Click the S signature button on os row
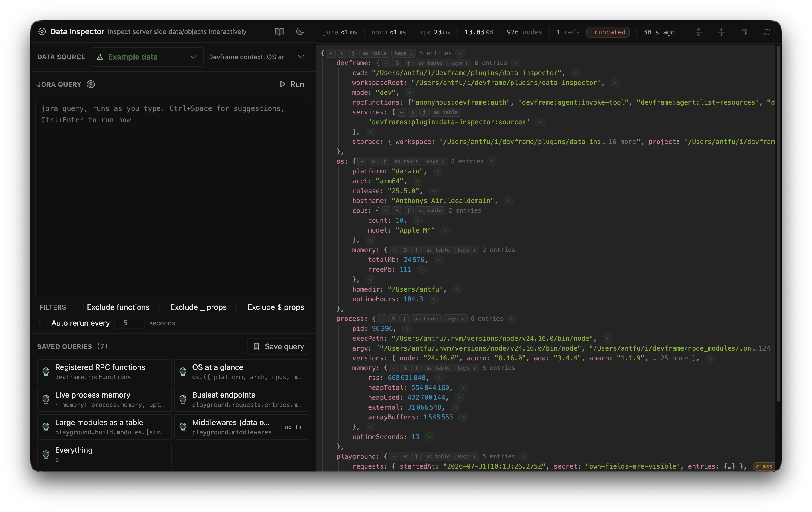Image resolution: width=812 pixels, height=512 pixels. click(x=373, y=161)
